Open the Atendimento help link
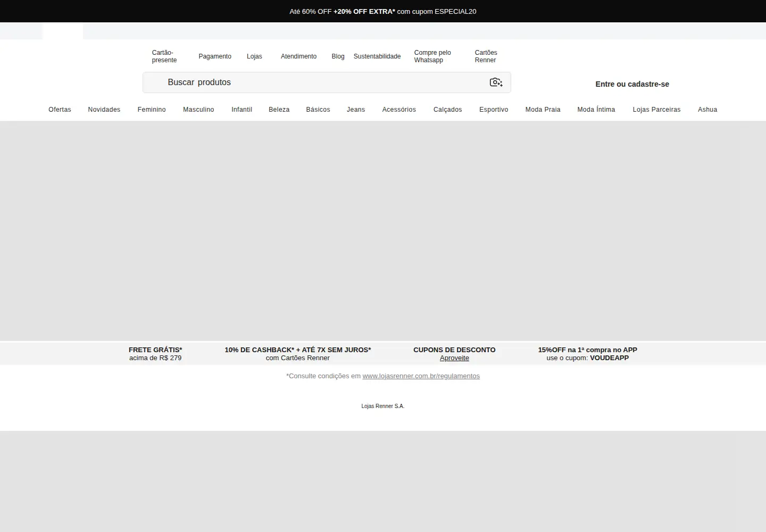This screenshot has height=532, width=766. (x=298, y=56)
